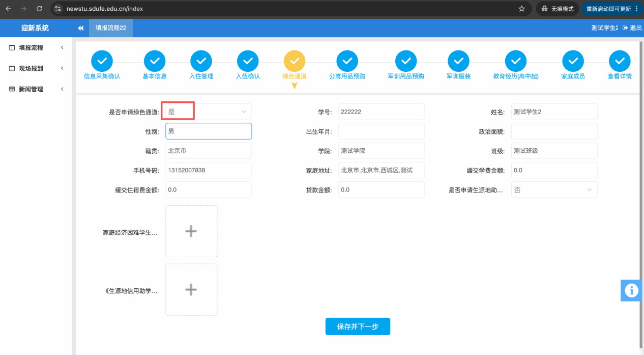Click the 性别 input field
The height and width of the screenshot is (355, 644).
pos(209,131)
